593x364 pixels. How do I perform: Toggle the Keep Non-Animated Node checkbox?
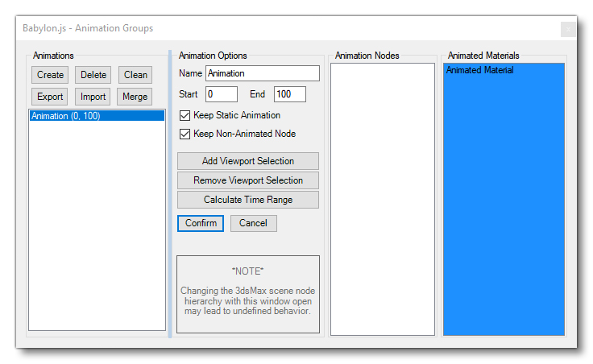click(x=185, y=134)
